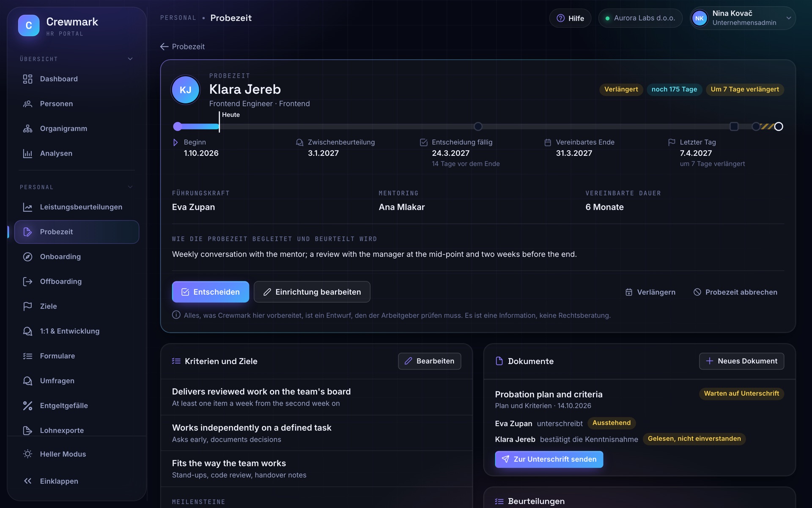Click Zur Unterschrift senden
Image resolution: width=812 pixels, height=508 pixels.
(549, 459)
